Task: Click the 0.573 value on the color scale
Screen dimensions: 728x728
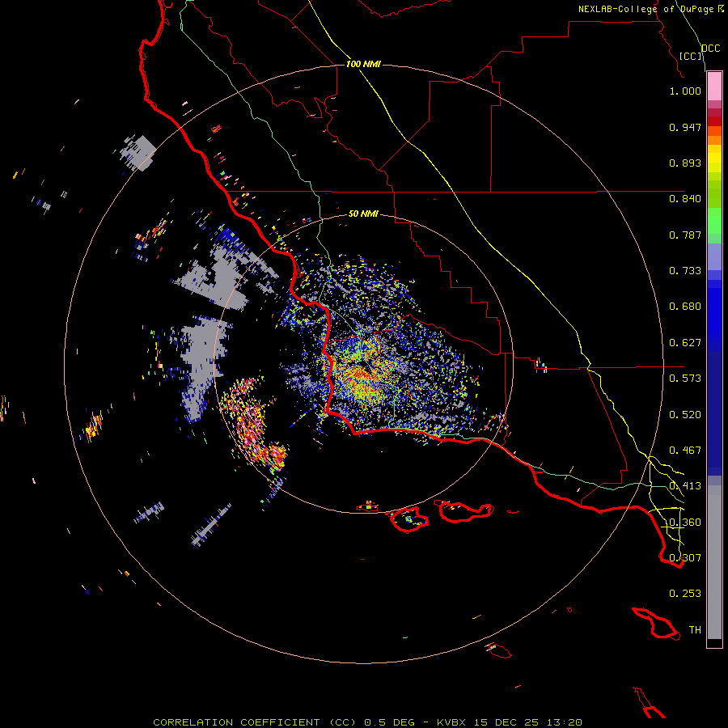Action: [685, 379]
